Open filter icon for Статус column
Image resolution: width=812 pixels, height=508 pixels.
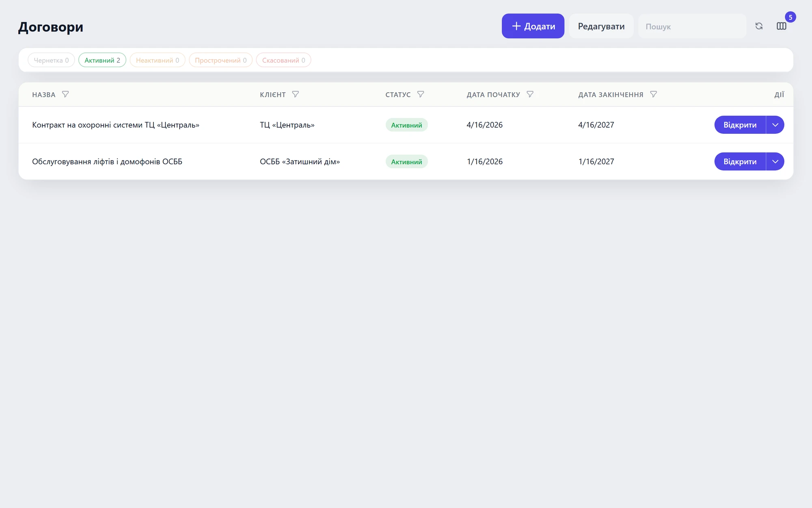tap(421, 94)
